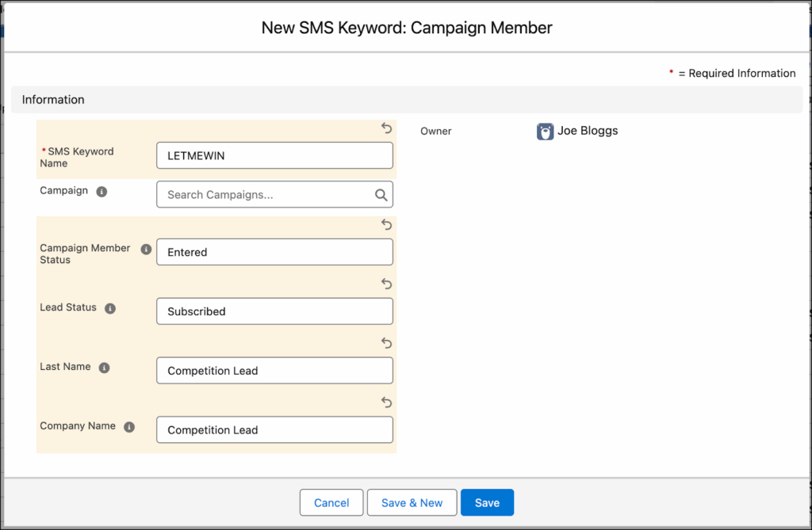Click the Last Name input field

274,371
